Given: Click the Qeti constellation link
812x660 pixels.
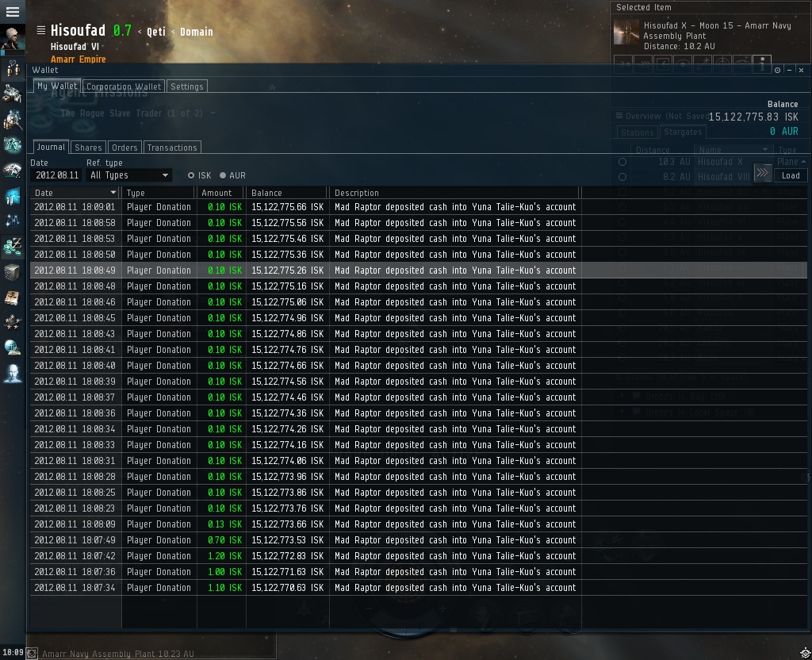Looking at the screenshot, I should (156, 32).
